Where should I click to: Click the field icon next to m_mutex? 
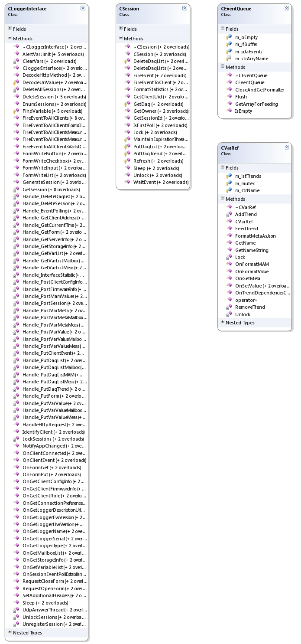[229, 183]
